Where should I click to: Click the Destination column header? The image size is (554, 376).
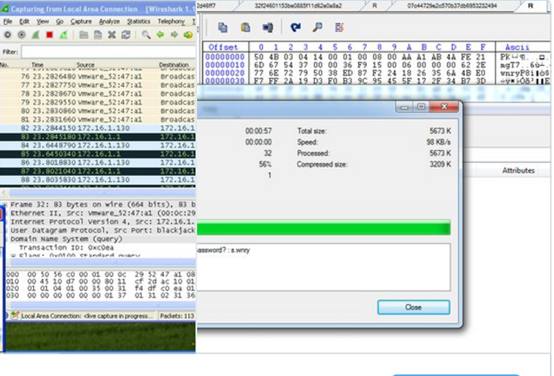tap(173, 65)
